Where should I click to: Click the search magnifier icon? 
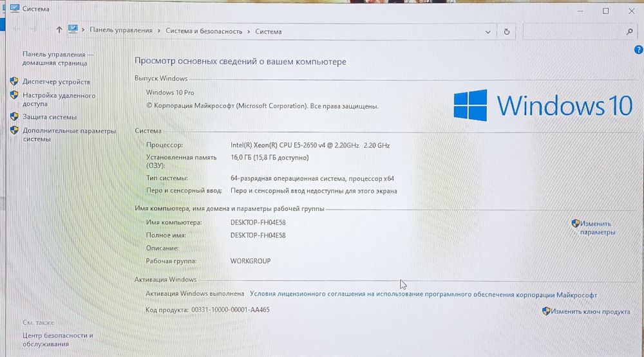(629, 32)
